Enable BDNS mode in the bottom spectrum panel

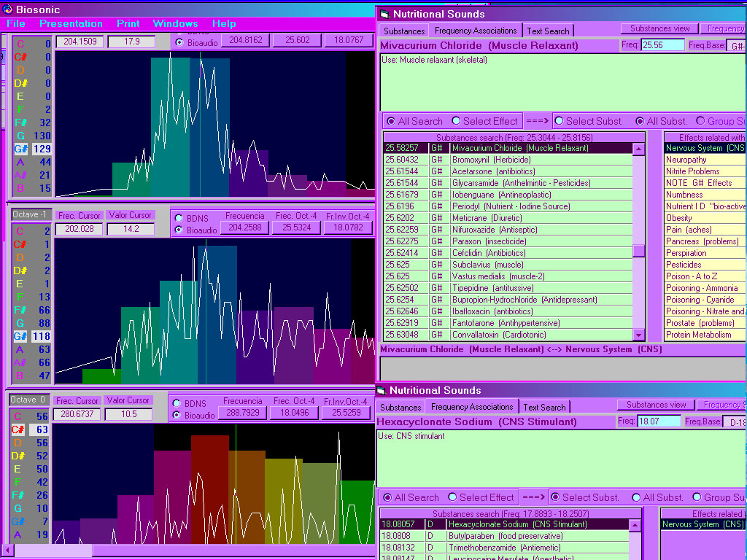point(177,403)
